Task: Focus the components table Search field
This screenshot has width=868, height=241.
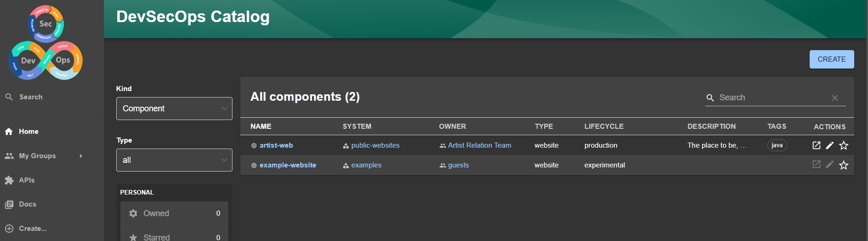Action: [772, 98]
